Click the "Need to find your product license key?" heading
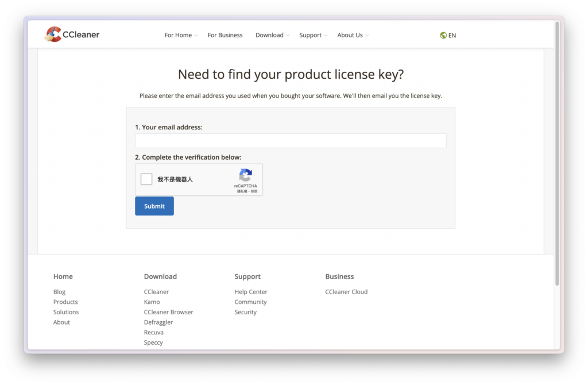This screenshot has width=588, height=385. pos(291,74)
